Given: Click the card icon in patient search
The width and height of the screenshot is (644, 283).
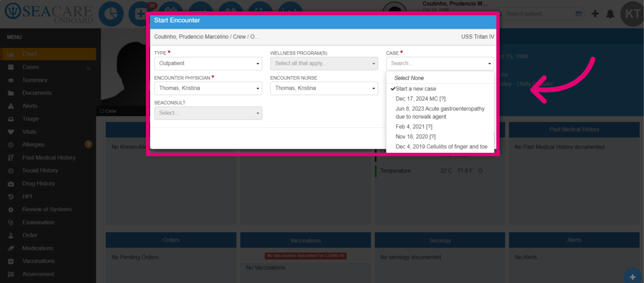Looking at the screenshot, I should [x=579, y=14].
